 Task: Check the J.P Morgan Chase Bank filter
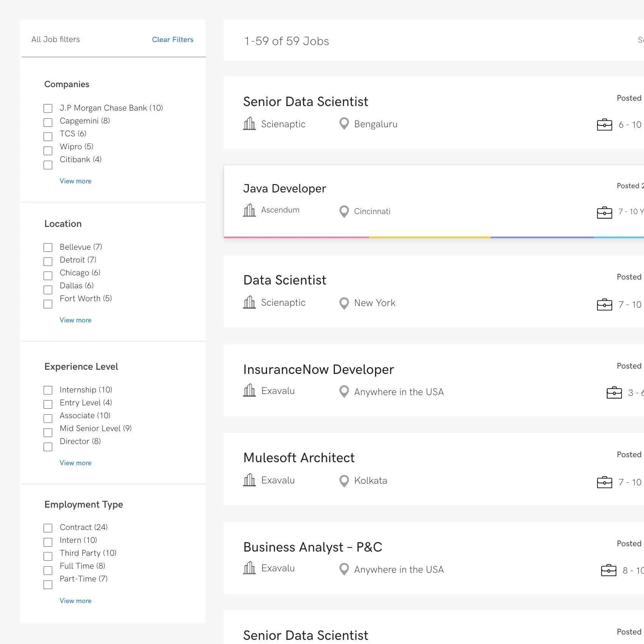[48, 108]
